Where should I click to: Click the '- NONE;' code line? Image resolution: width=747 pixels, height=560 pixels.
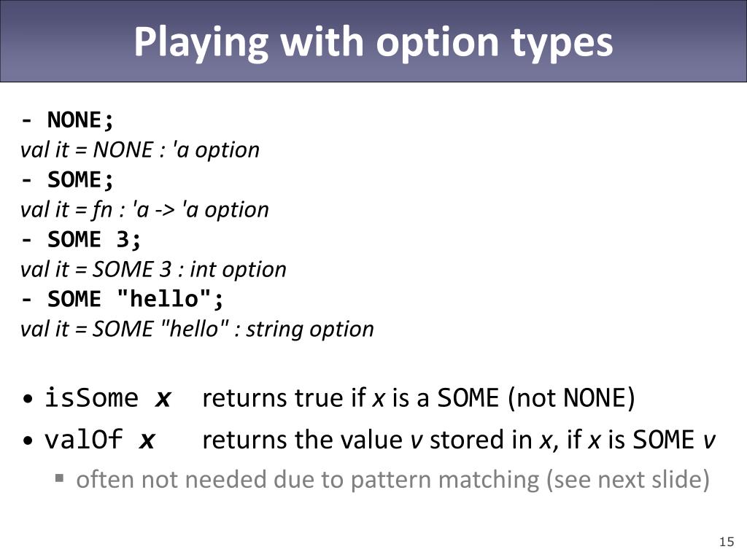pyautogui.click(x=67, y=120)
